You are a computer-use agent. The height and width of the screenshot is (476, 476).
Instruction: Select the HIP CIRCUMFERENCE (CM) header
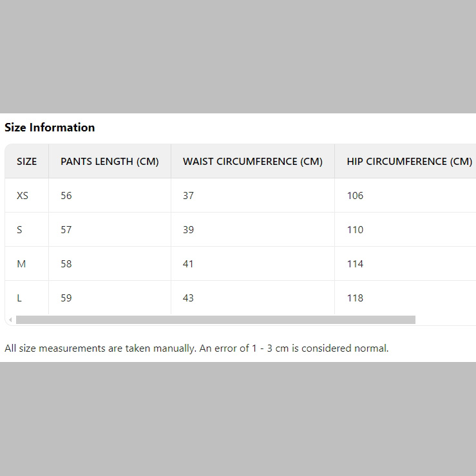pos(409,162)
